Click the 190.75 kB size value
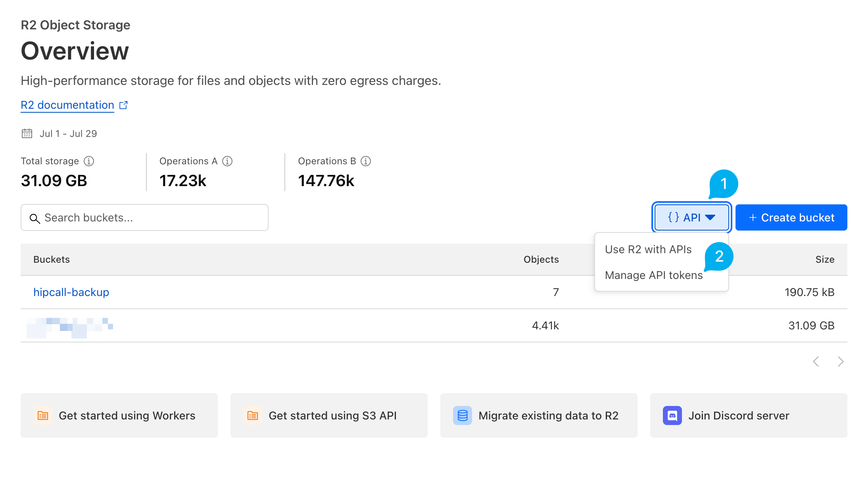Image resolution: width=868 pixels, height=477 pixels. (809, 292)
